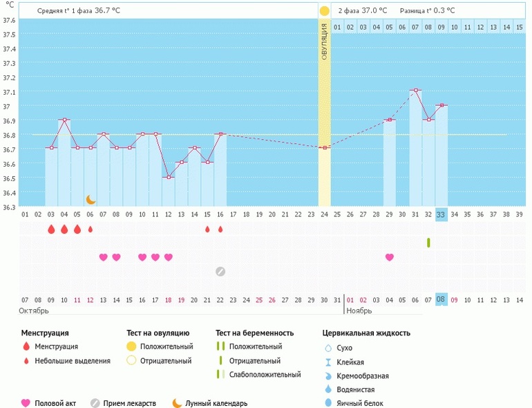Click highlighted date 08 in November row
Image resolution: width=532 pixels, height=408 pixels.
(x=441, y=299)
